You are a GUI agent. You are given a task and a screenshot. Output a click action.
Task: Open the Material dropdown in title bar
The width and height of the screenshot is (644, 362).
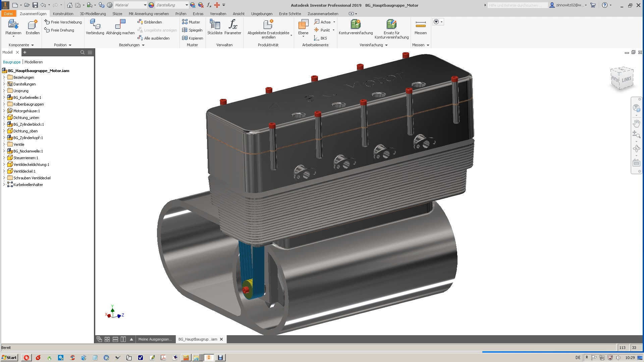pos(145,5)
